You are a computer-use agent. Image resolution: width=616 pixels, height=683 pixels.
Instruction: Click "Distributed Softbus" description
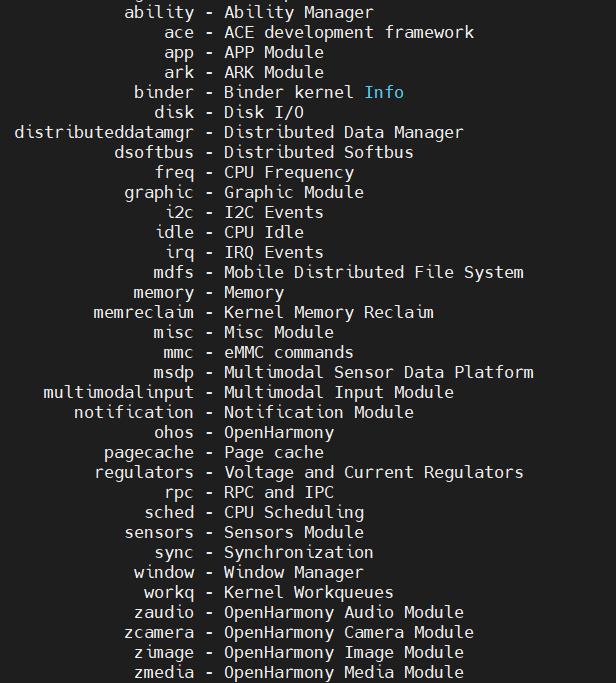click(319, 152)
